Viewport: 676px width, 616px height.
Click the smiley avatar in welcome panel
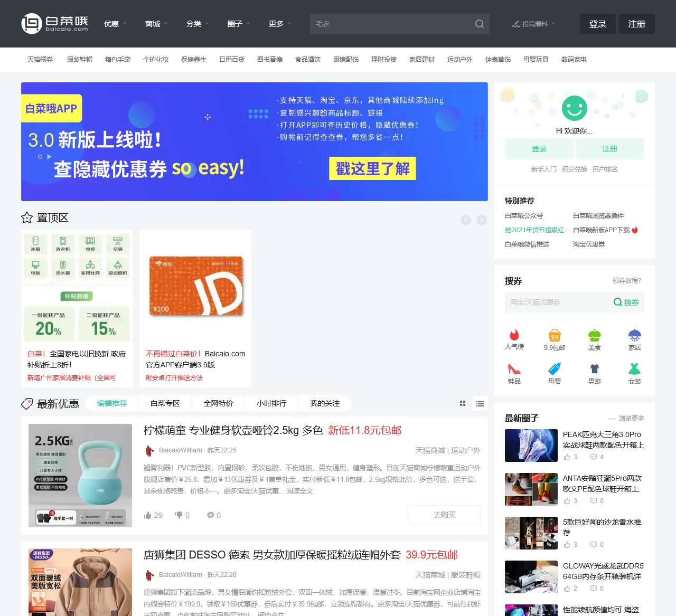(x=574, y=108)
